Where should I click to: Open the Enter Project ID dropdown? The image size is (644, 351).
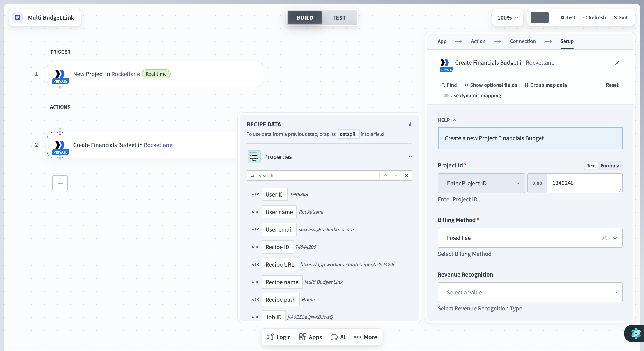pos(481,183)
